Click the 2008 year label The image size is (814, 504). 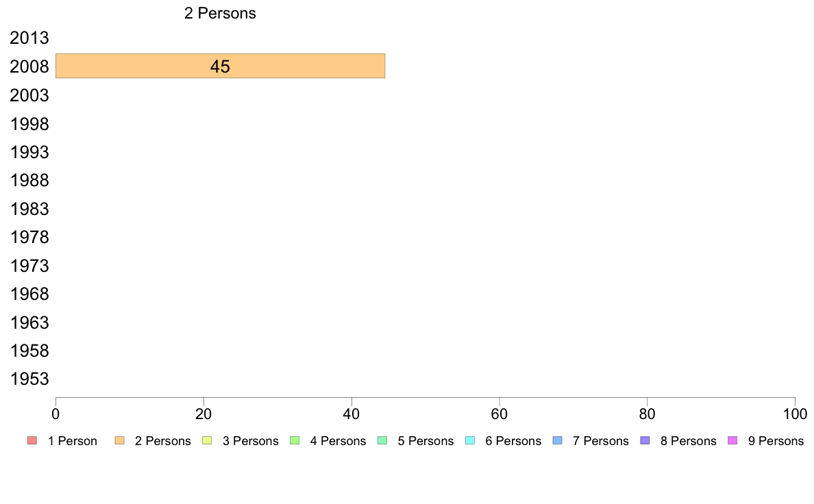pos(29,66)
